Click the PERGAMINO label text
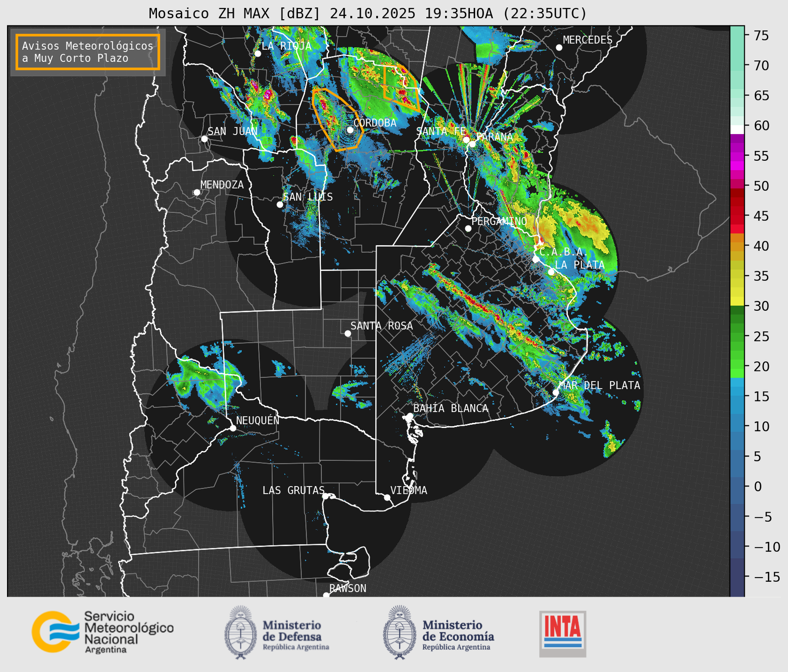This screenshot has width=788, height=672. pyautogui.click(x=499, y=221)
